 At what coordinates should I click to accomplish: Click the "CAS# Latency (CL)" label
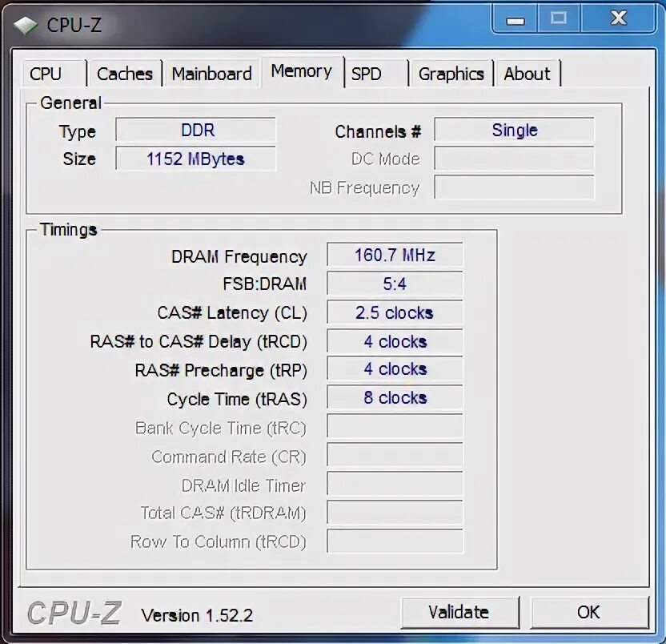(232, 313)
